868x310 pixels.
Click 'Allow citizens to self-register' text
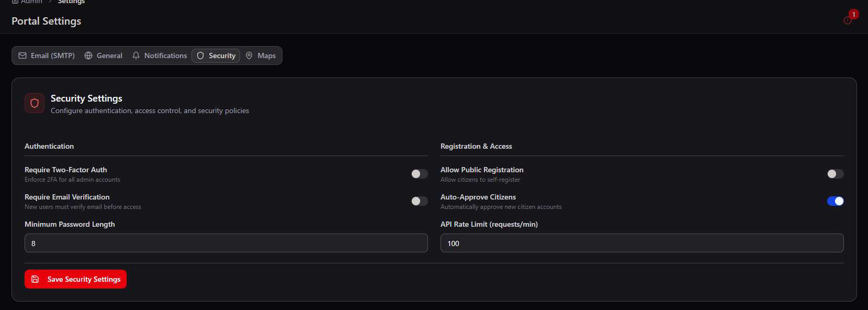click(480, 180)
